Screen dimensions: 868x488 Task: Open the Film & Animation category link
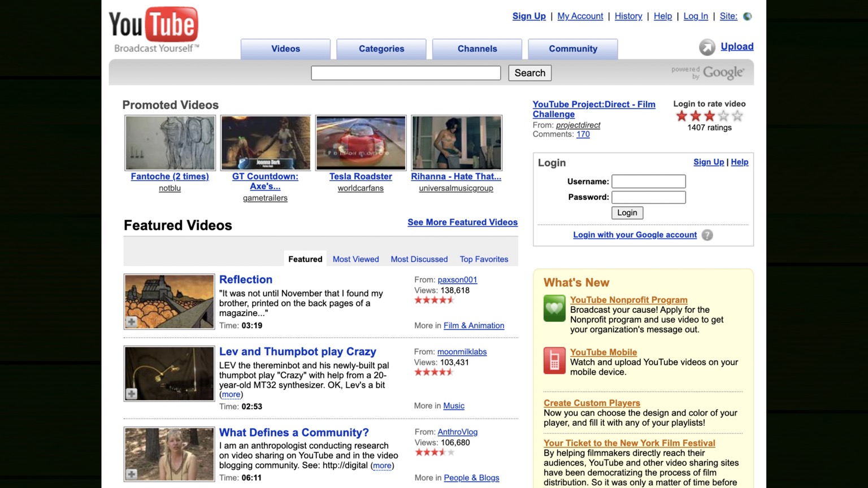[474, 326]
